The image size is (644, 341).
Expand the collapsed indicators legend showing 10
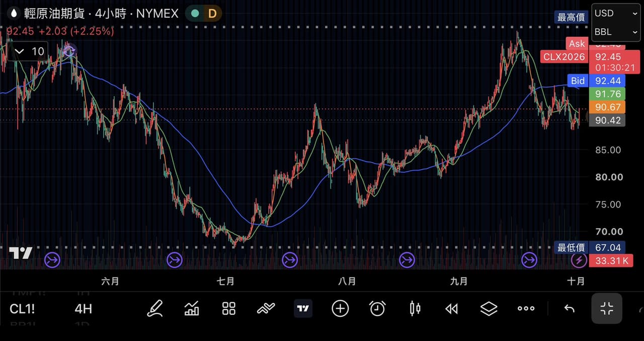29,51
